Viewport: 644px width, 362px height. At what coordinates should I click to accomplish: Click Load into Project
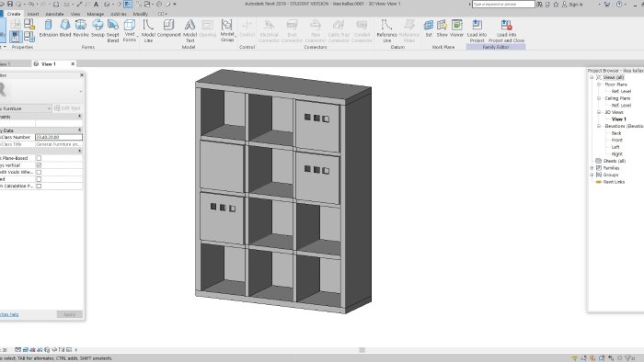coord(477,30)
